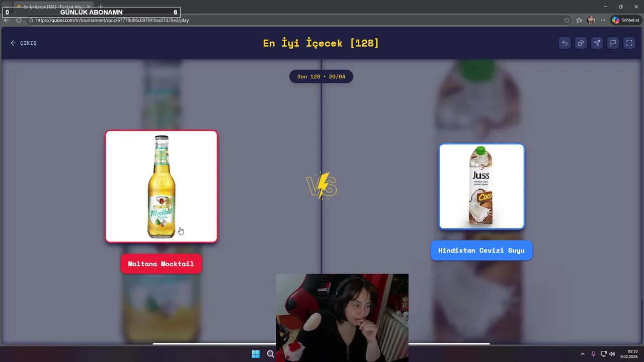This screenshot has height=362, width=644.
Task: Open the browser profile avatar
Action: pyautogui.click(x=591, y=20)
